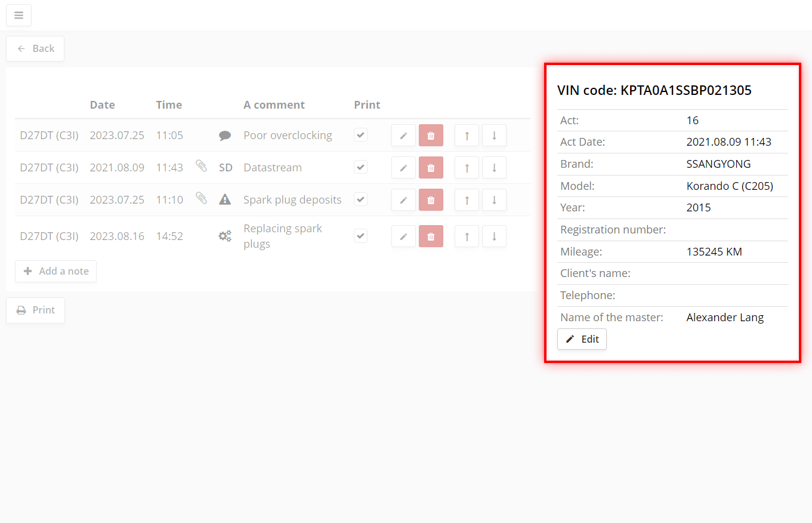Open the hamburger menu

tap(18, 16)
